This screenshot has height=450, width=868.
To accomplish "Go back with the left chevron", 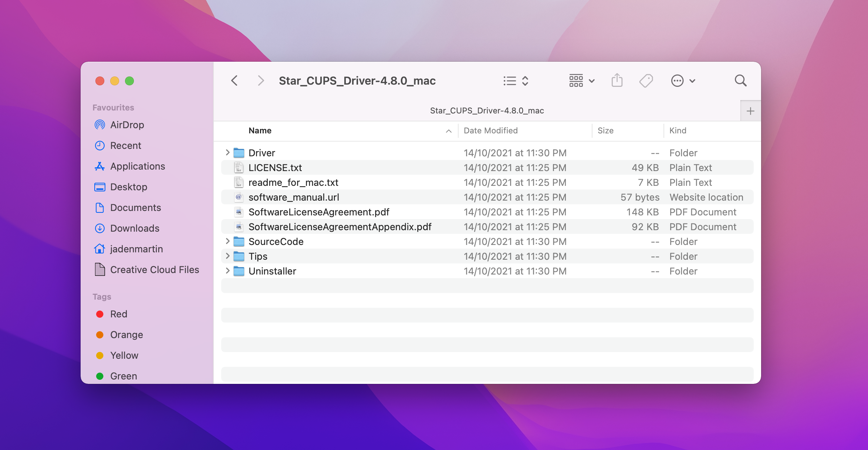I will tap(234, 81).
